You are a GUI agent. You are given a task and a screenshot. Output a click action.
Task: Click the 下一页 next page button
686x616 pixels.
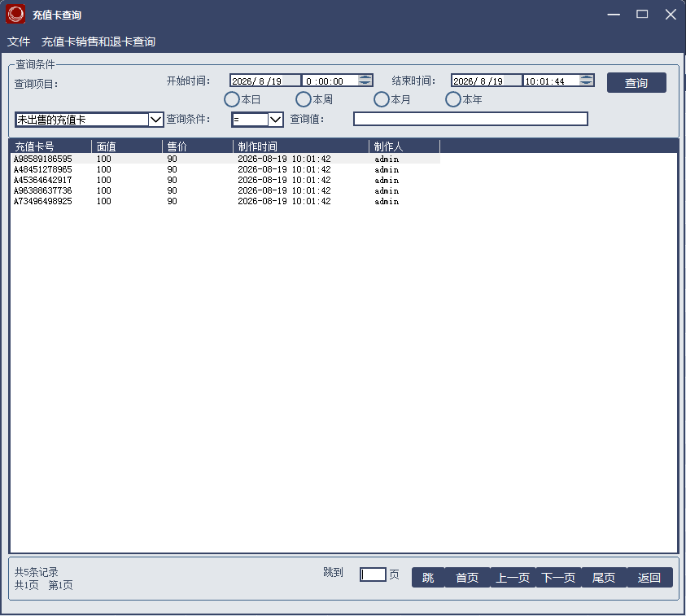click(x=558, y=578)
